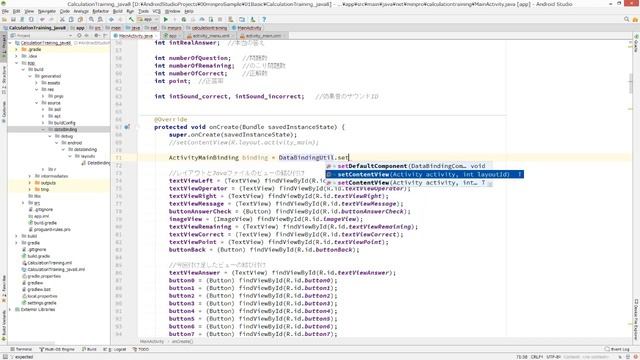Select the MainActivity.java editor tab

pyautogui.click(x=136, y=36)
